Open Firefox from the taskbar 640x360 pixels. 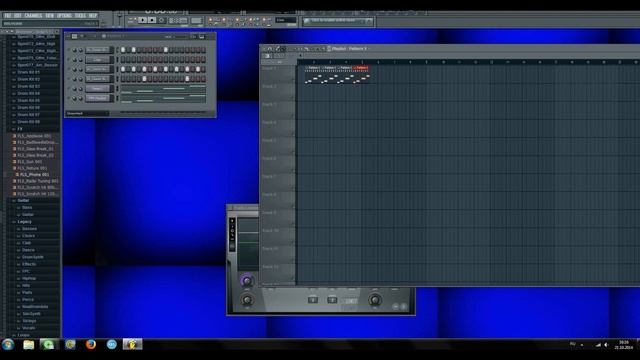pyautogui.click(x=91, y=344)
